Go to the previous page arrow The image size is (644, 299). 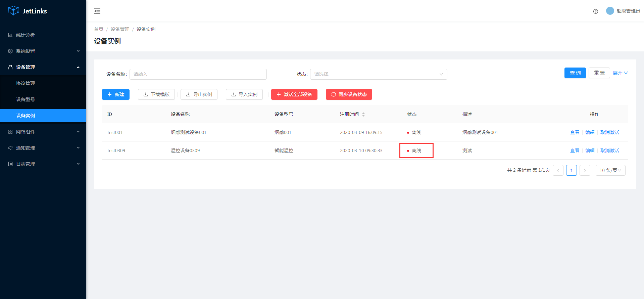pos(558,170)
